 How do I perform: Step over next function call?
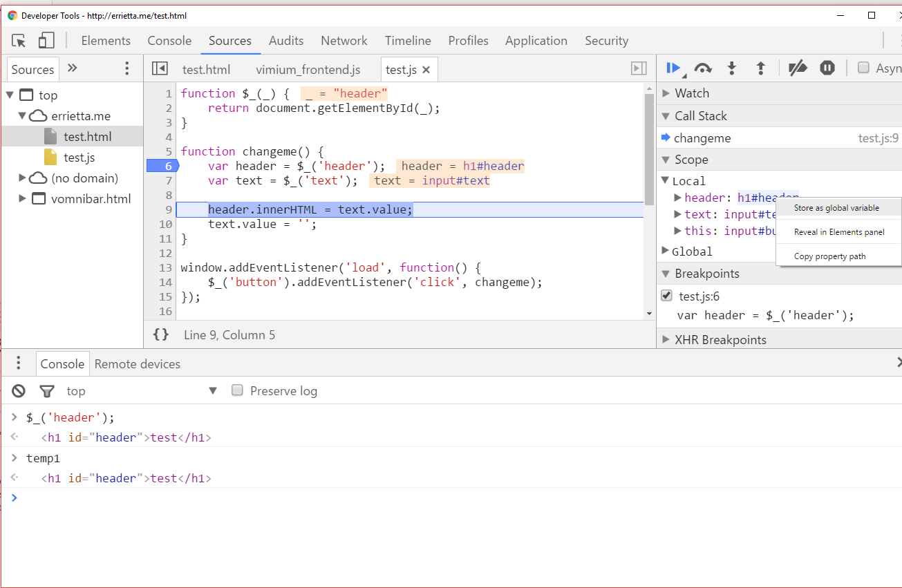(703, 68)
